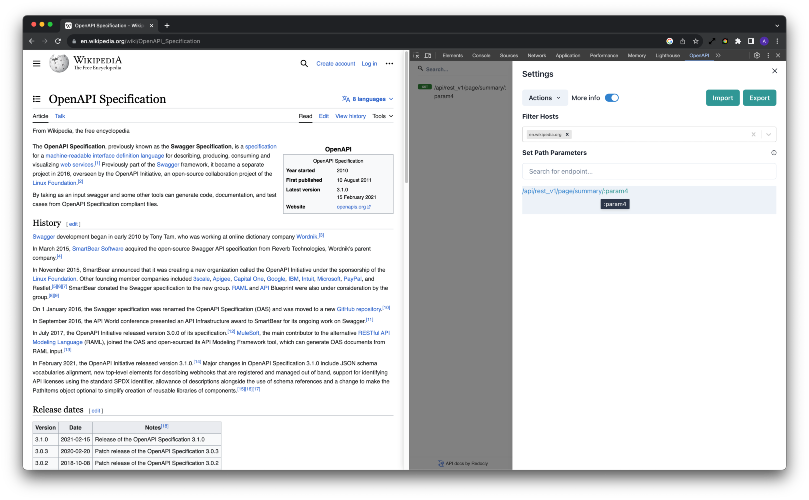Show more DevTools tabs chevron
The height and width of the screenshot is (500, 809).
pyautogui.click(x=718, y=55)
